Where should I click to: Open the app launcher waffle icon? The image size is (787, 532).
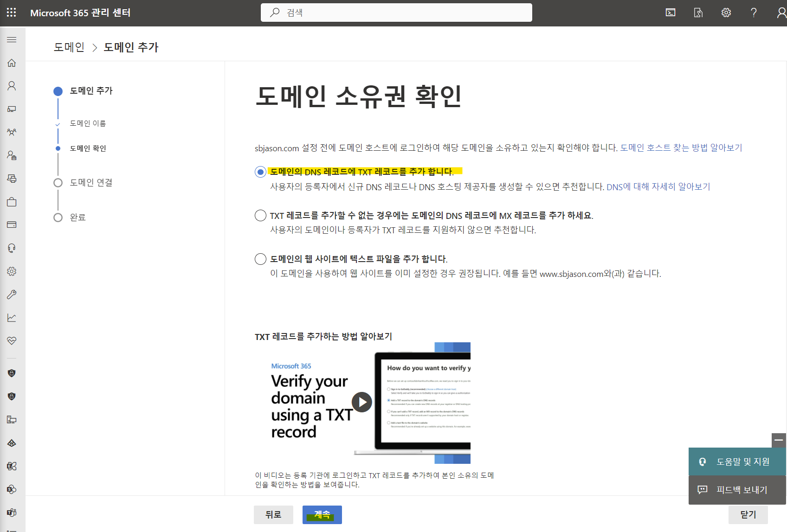pyautogui.click(x=12, y=13)
